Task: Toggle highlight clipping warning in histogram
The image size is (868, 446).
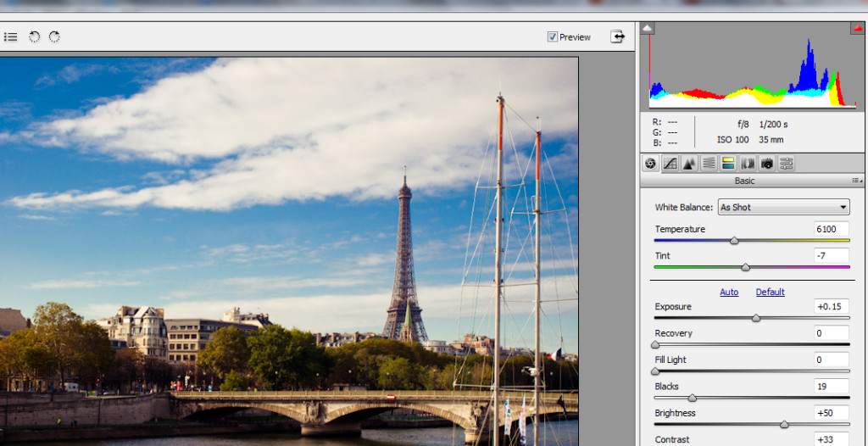Action: 858,28
